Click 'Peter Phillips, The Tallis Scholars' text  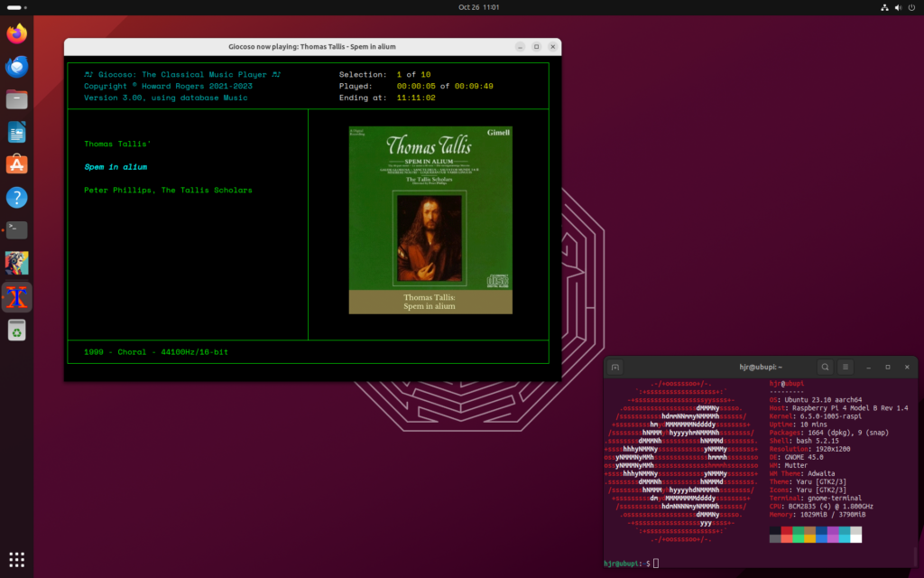(168, 190)
